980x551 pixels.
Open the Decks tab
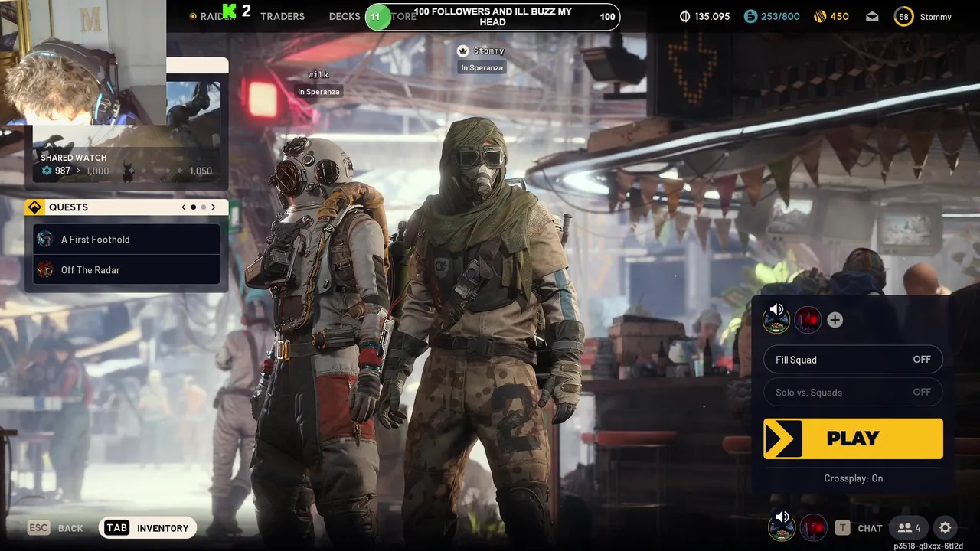345,16
